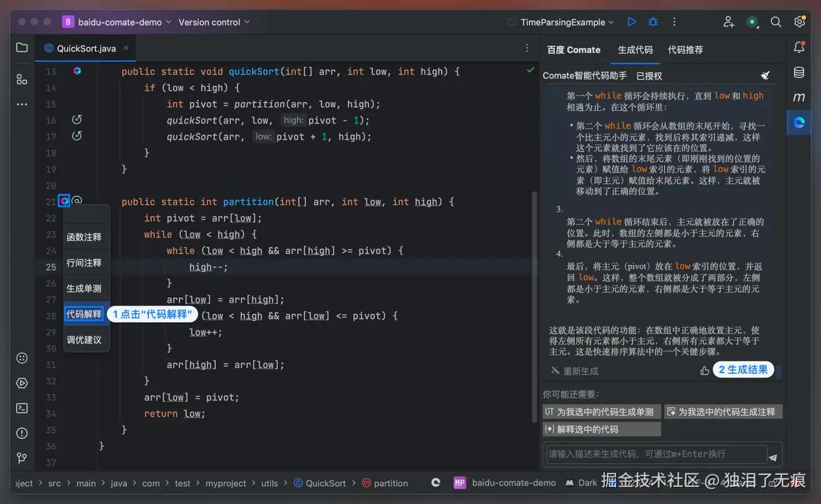Click 解释选中的代码 suggestion

coord(602,429)
